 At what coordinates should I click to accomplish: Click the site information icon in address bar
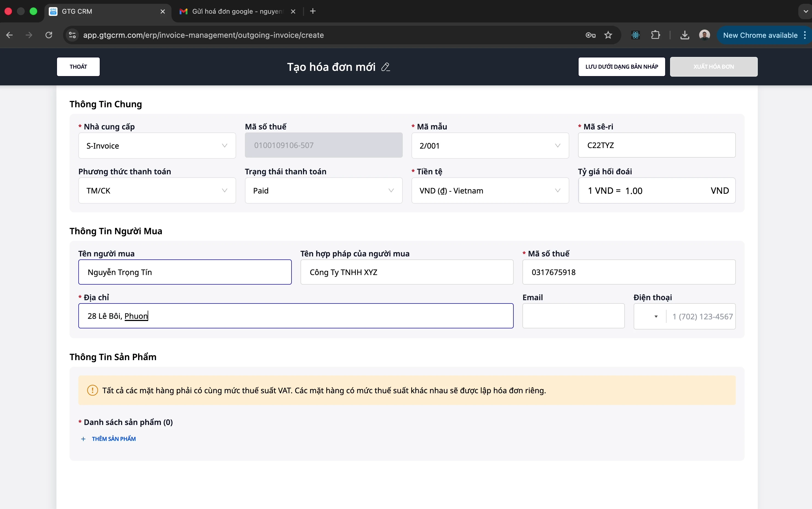pyautogui.click(x=72, y=35)
